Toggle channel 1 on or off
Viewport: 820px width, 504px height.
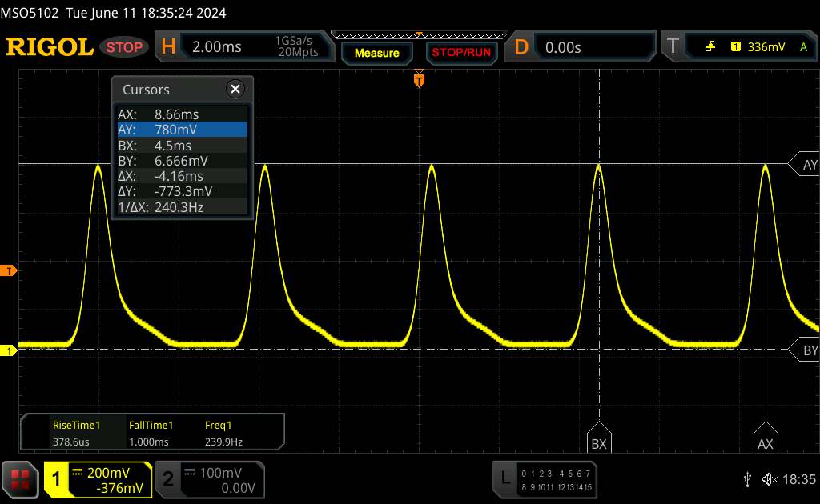tap(57, 479)
